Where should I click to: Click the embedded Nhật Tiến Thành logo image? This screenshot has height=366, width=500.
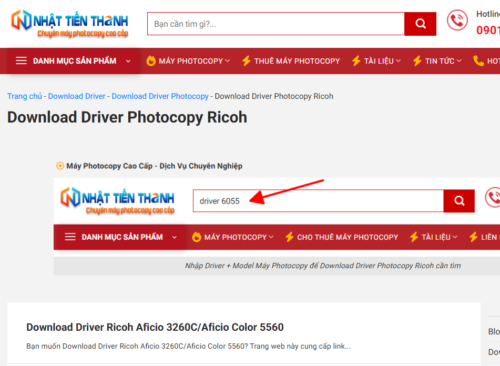[117, 200]
